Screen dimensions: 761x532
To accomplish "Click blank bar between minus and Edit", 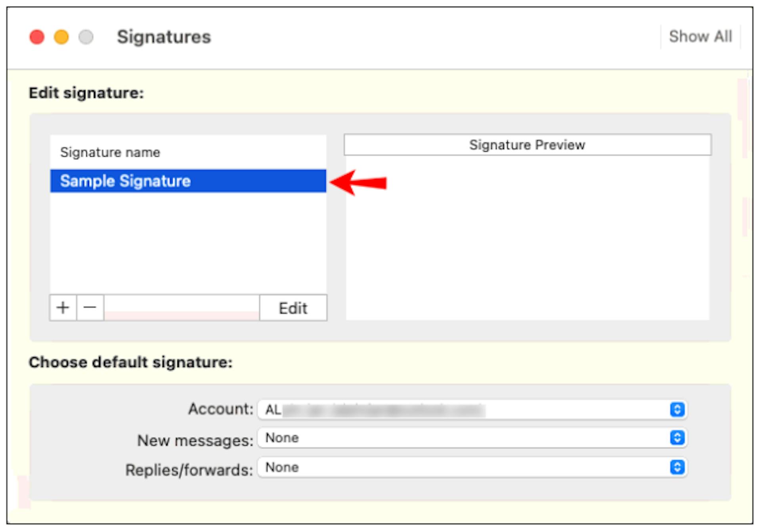I will point(182,308).
